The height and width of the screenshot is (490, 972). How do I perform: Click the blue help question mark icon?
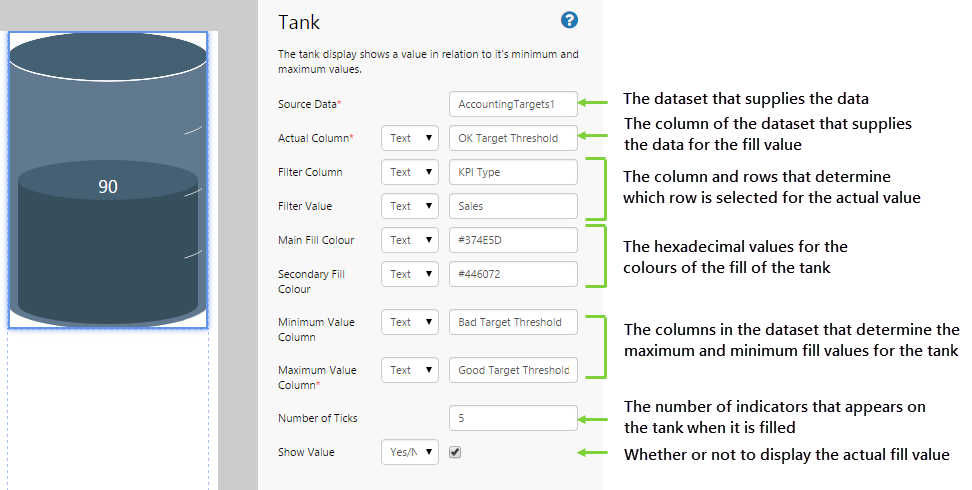coord(569,20)
